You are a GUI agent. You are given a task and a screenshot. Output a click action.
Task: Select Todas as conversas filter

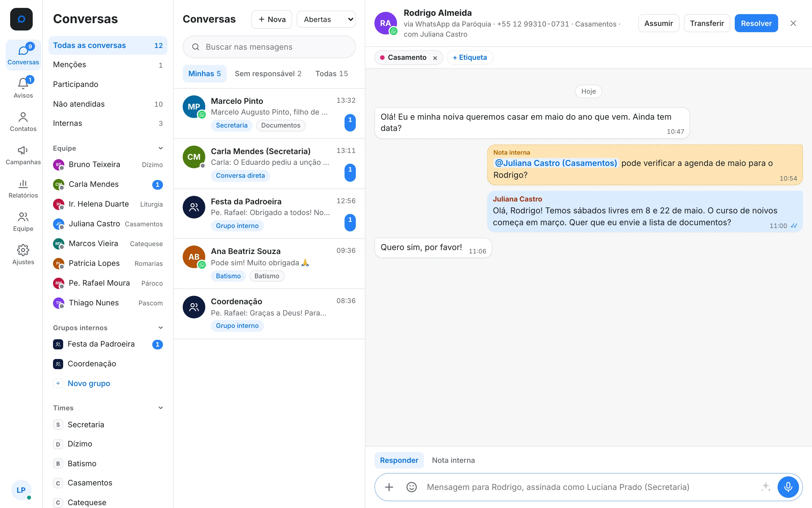(x=108, y=45)
